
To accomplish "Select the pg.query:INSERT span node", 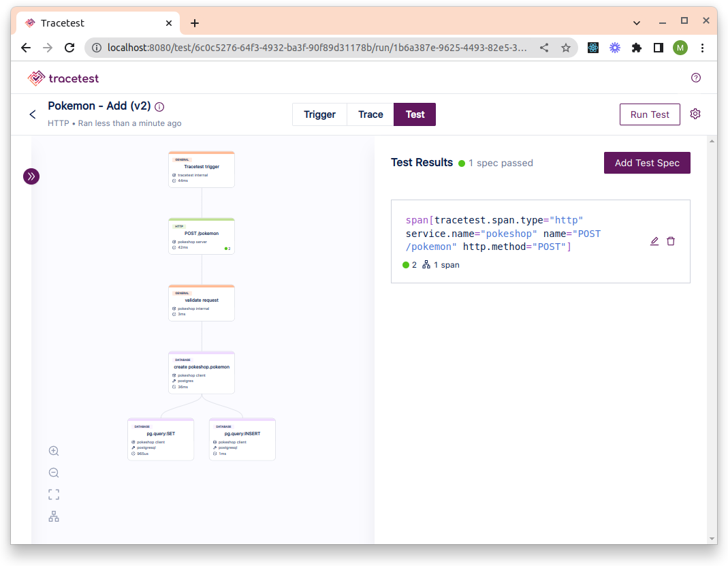I will tap(242, 440).
